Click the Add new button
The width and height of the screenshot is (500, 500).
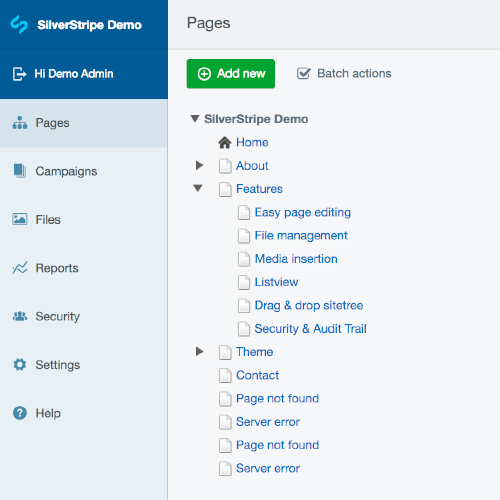tap(231, 74)
